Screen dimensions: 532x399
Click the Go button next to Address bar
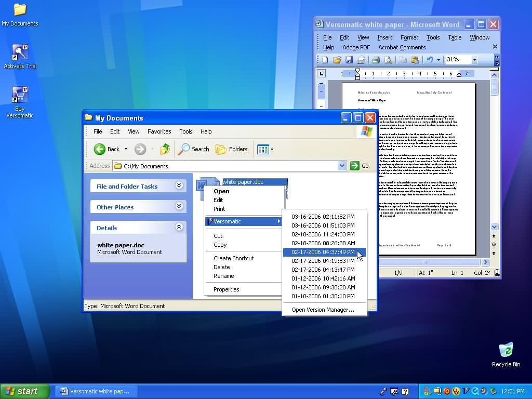point(360,166)
